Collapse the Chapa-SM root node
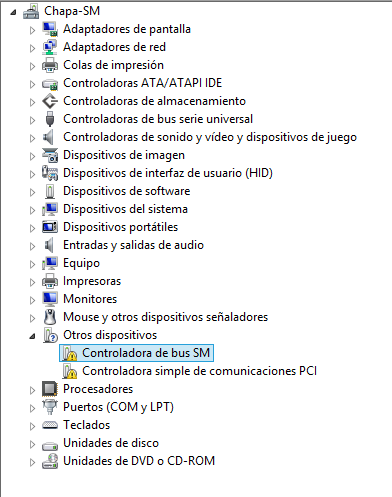The height and width of the screenshot is (497, 392). 13,12
